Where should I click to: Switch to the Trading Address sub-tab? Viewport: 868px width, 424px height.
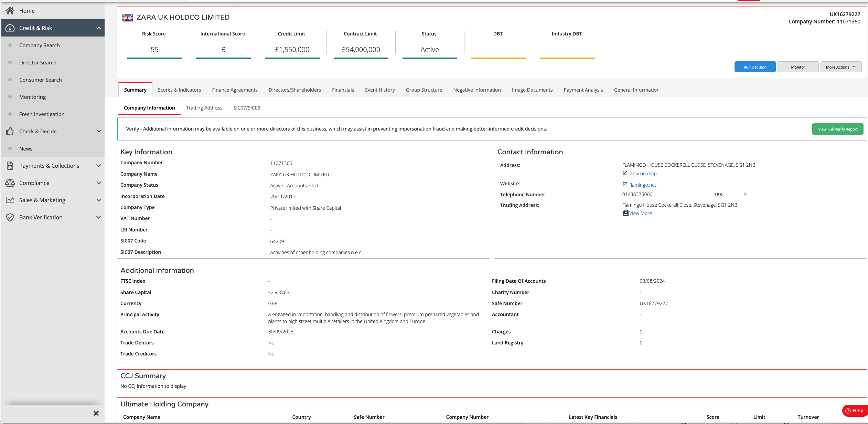(204, 108)
